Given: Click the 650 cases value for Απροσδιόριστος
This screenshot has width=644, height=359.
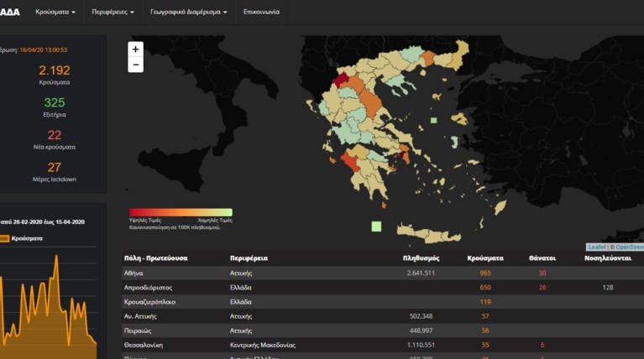Looking at the screenshot, I should 485,287.
